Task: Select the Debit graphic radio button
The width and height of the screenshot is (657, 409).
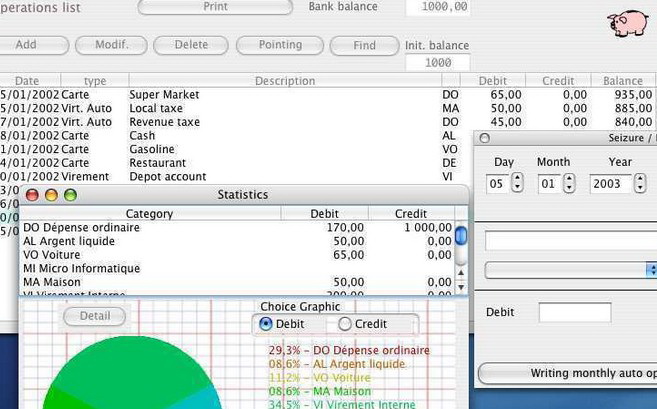Action: (x=266, y=324)
